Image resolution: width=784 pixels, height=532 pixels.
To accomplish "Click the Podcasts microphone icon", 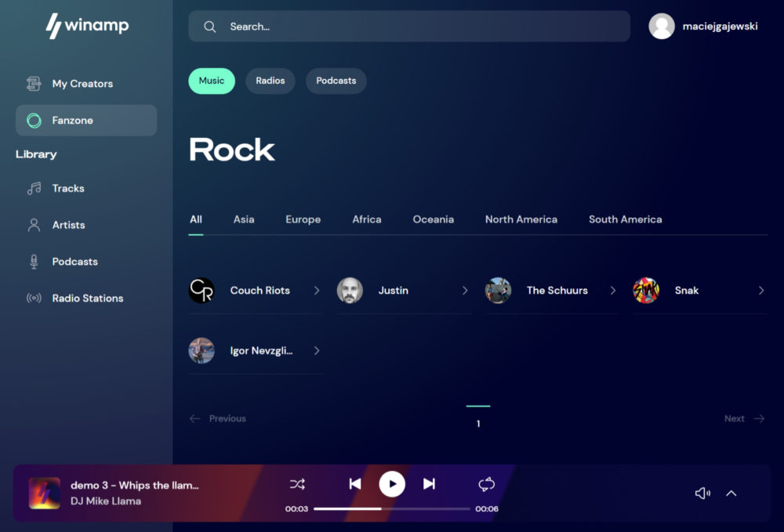I will click(34, 261).
